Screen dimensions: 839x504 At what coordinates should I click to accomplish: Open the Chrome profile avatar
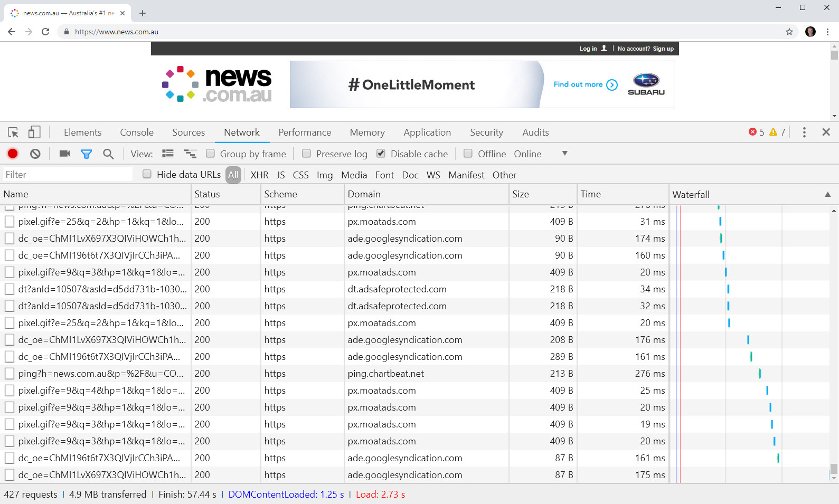click(810, 32)
